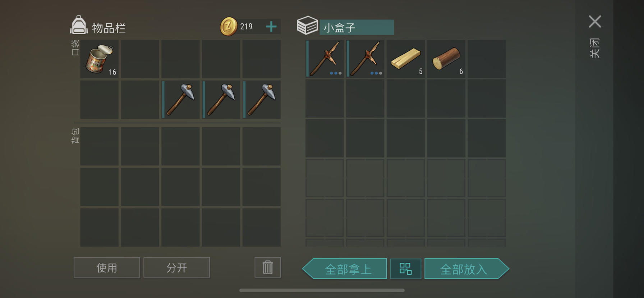The height and width of the screenshot is (298, 644).
Task: Edit the 小盒子 box name field
Action: [357, 27]
